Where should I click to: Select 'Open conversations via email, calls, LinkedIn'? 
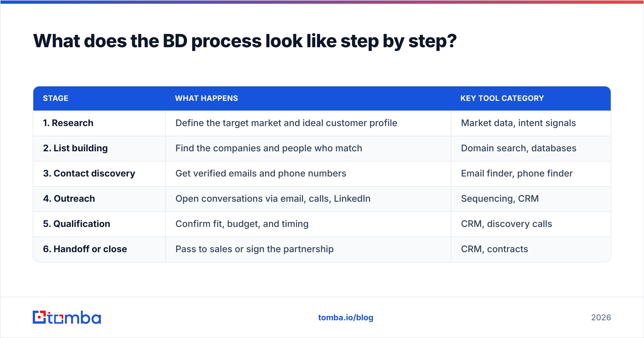coord(273,199)
